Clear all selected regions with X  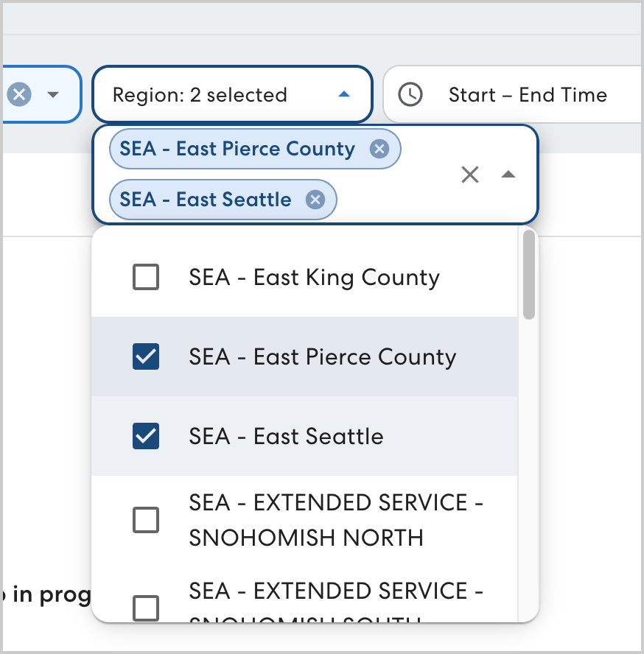pos(470,175)
